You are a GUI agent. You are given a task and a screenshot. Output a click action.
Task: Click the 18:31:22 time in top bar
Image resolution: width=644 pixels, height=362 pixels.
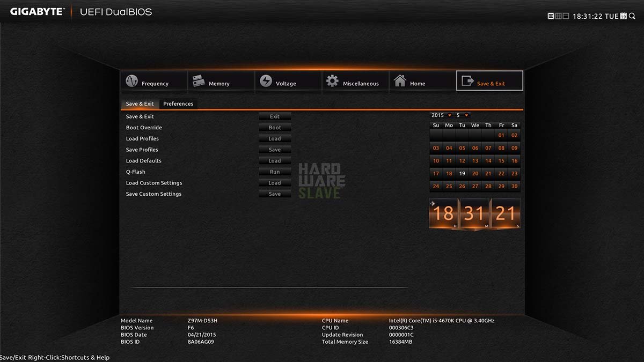(587, 17)
